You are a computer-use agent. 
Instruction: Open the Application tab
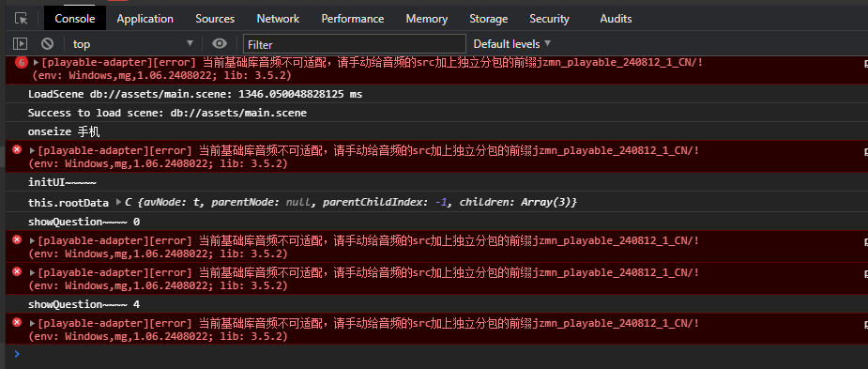[145, 19]
